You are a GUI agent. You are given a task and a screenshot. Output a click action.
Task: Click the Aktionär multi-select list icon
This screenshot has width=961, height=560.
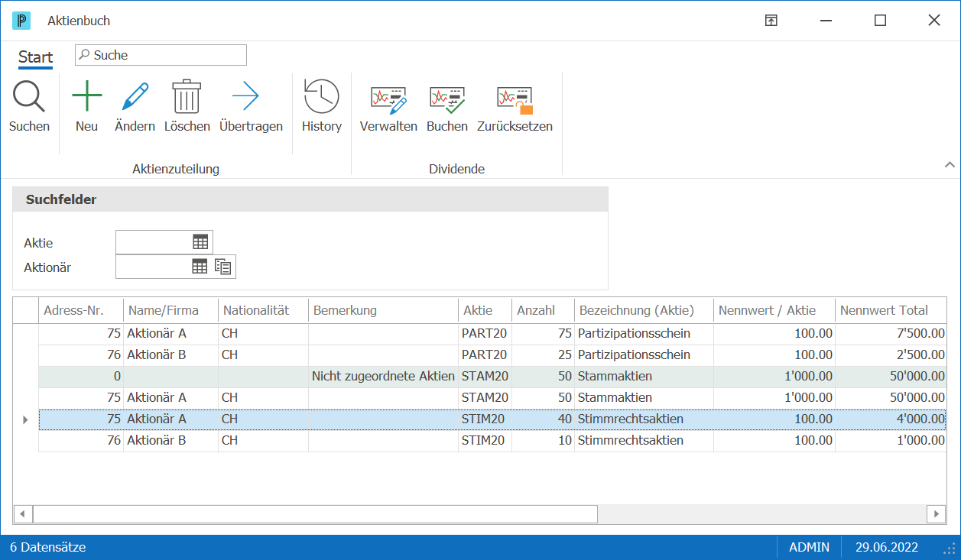(223, 267)
